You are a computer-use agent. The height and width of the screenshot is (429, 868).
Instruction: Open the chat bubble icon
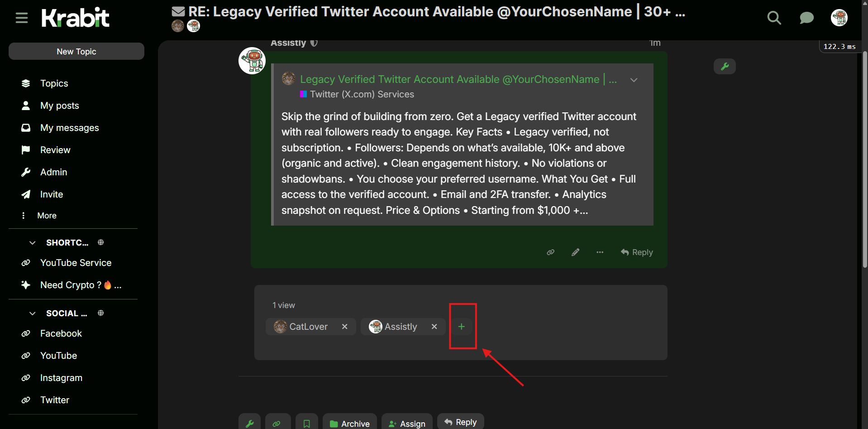point(806,18)
